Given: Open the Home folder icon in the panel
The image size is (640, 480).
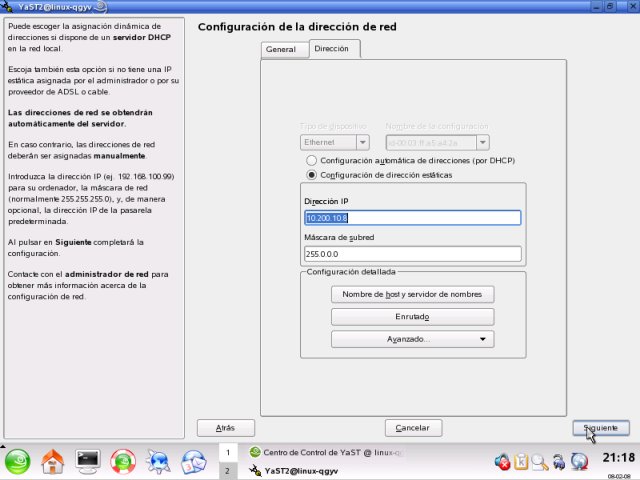Looking at the screenshot, I should coord(52,462).
